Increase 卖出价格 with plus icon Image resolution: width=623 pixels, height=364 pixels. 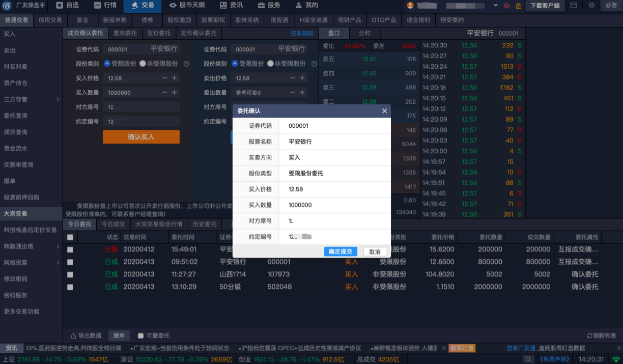[302, 78]
